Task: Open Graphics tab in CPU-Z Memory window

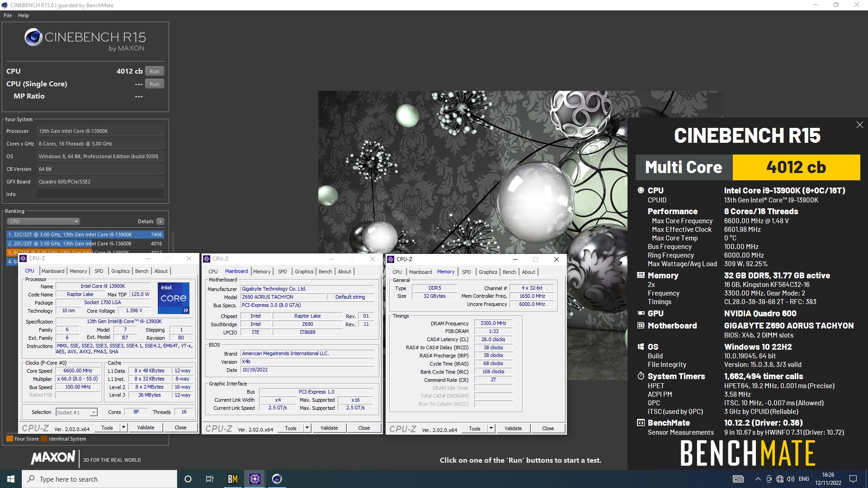Action: click(488, 272)
